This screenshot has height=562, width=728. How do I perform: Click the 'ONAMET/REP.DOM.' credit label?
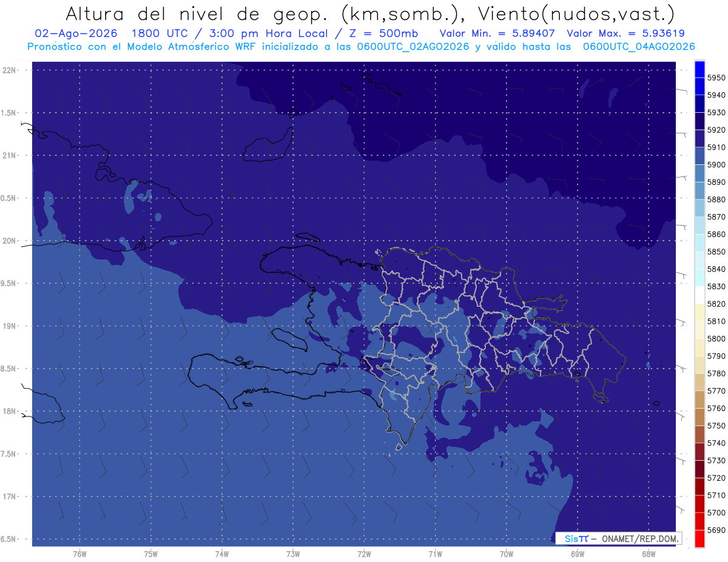(640, 538)
